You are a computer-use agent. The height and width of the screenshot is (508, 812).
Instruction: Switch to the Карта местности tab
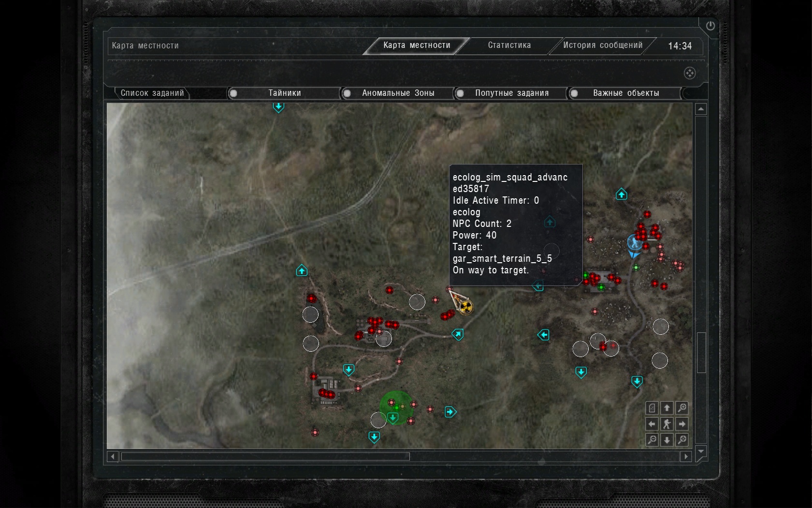click(417, 45)
